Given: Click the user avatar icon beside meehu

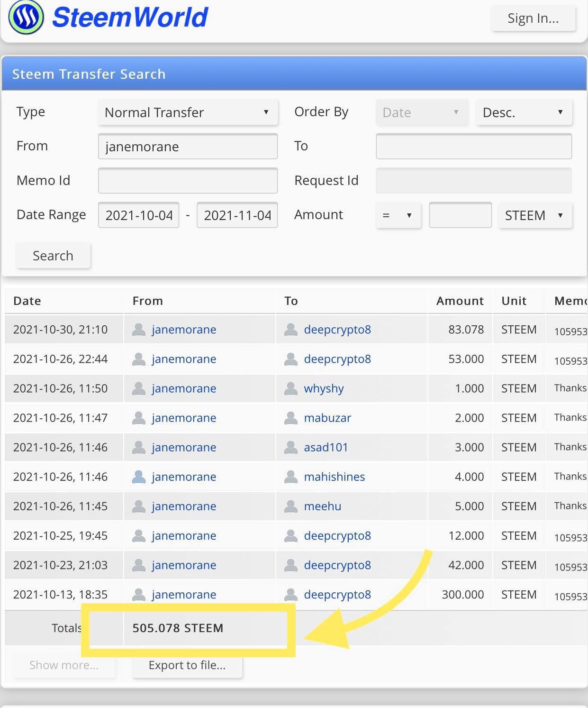Looking at the screenshot, I should click(290, 506).
